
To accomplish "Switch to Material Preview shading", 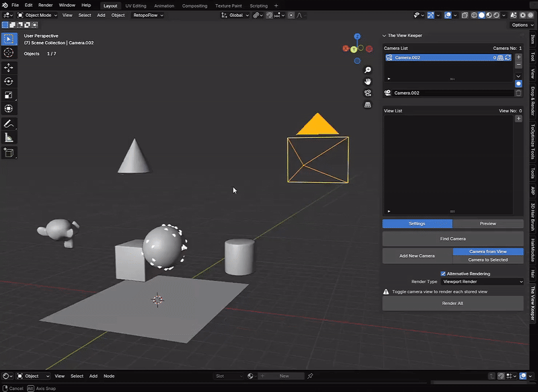I will [489, 15].
